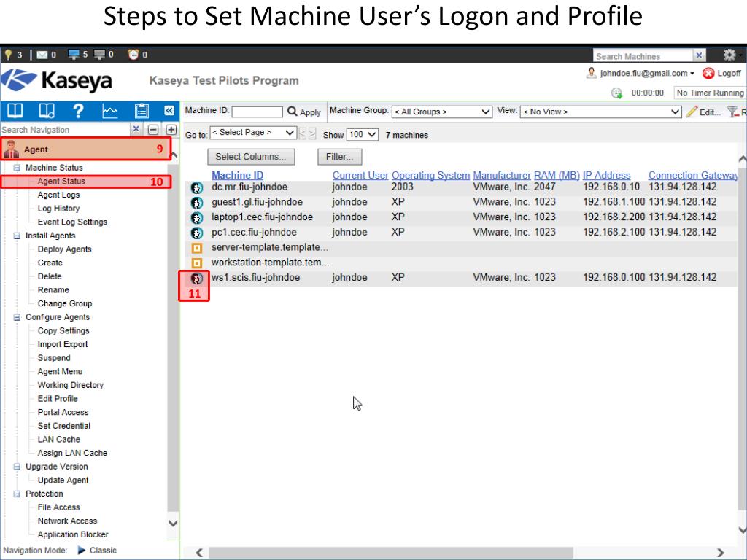Collapse the Configure Agents tree section
Screen dimensions: 747x560
[x=18, y=317]
